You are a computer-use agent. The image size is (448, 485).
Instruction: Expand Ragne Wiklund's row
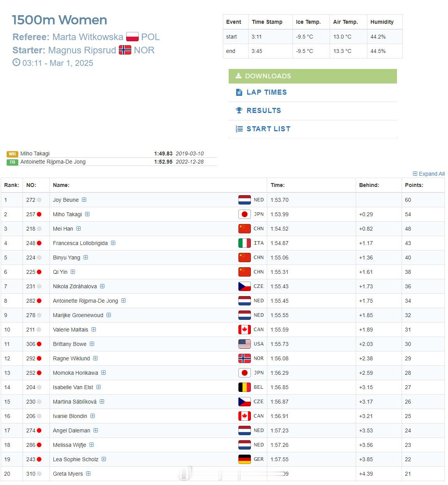pos(95,358)
